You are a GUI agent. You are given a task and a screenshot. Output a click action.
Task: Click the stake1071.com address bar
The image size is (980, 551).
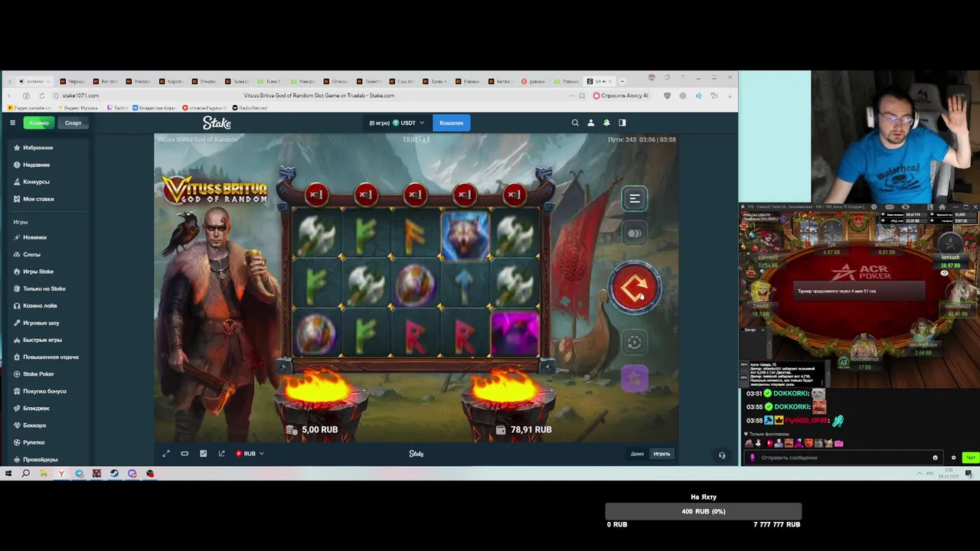coord(80,96)
